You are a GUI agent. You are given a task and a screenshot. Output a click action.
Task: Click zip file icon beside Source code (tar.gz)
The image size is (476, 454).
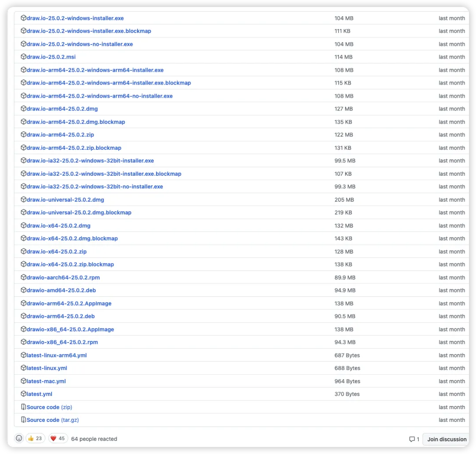pos(23,420)
